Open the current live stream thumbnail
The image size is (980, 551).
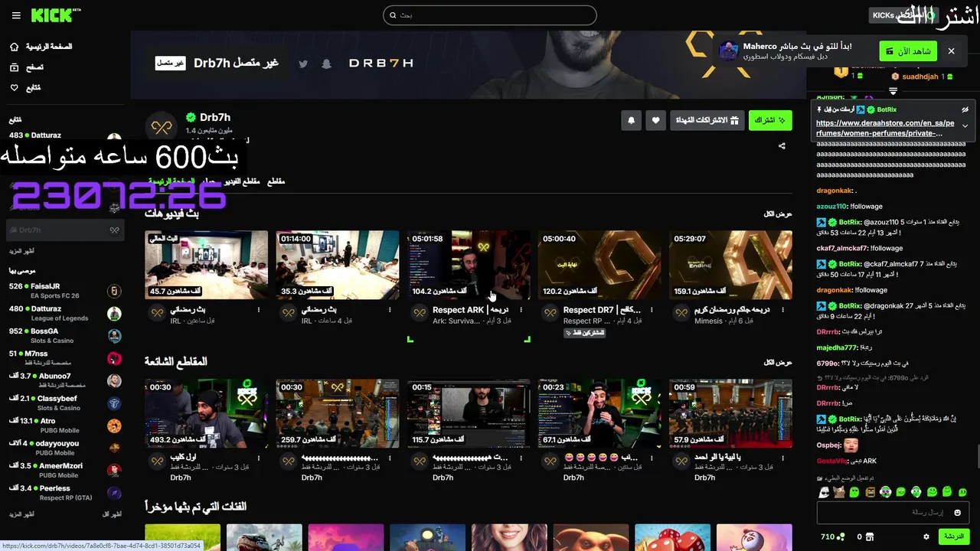[207, 265]
